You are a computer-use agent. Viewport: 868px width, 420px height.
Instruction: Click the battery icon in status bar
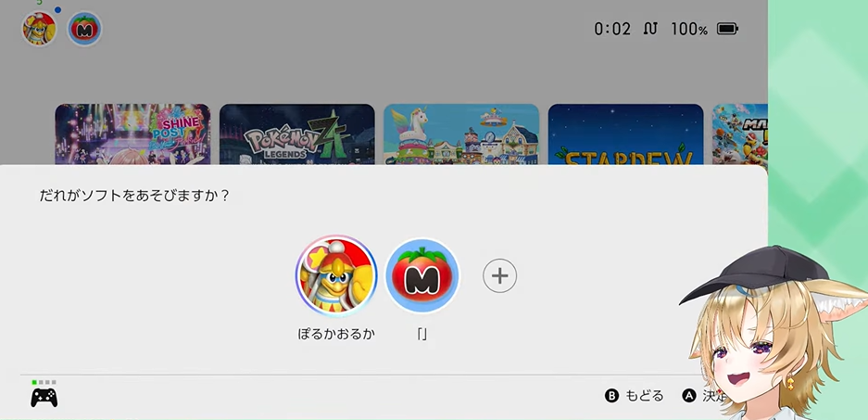click(727, 29)
